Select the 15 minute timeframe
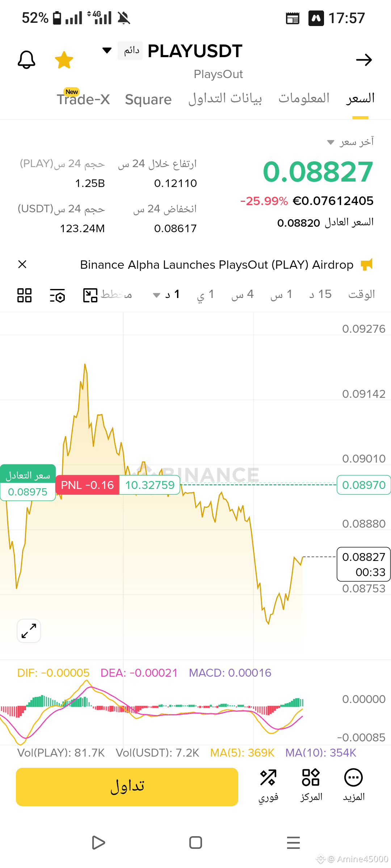The height and width of the screenshot is (868, 391). pyautogui.click(x=320, y=294)
